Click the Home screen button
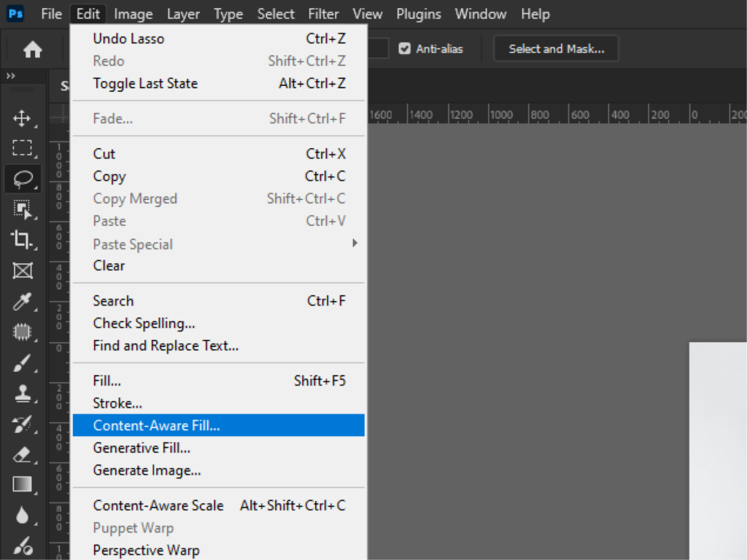 pyautogui.click(x=34, y=48)
